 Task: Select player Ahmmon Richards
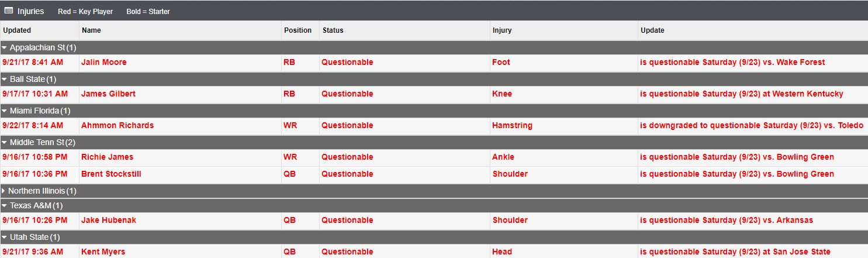(x=117, y=125)
